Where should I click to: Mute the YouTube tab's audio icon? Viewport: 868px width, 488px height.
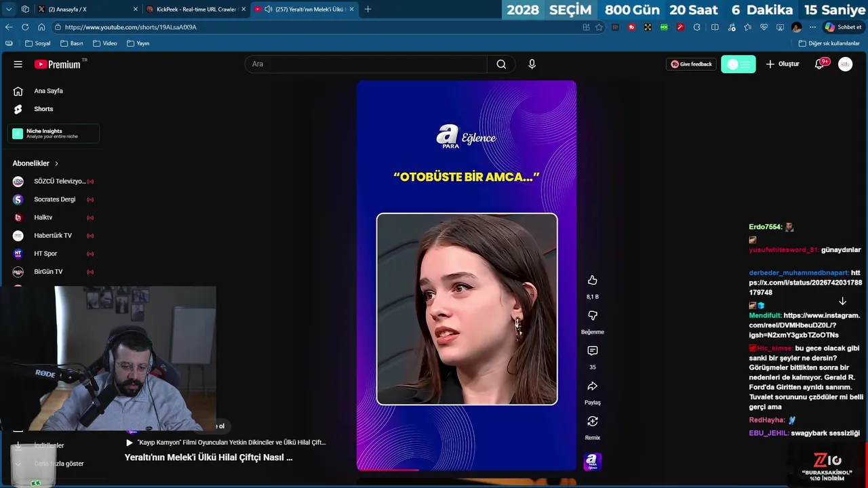pyautogui.click(x=268, y=9)
